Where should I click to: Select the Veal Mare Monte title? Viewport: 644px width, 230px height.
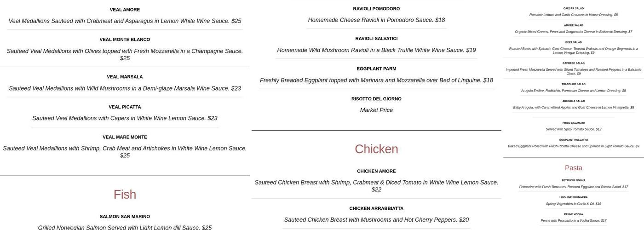(125, 137)
